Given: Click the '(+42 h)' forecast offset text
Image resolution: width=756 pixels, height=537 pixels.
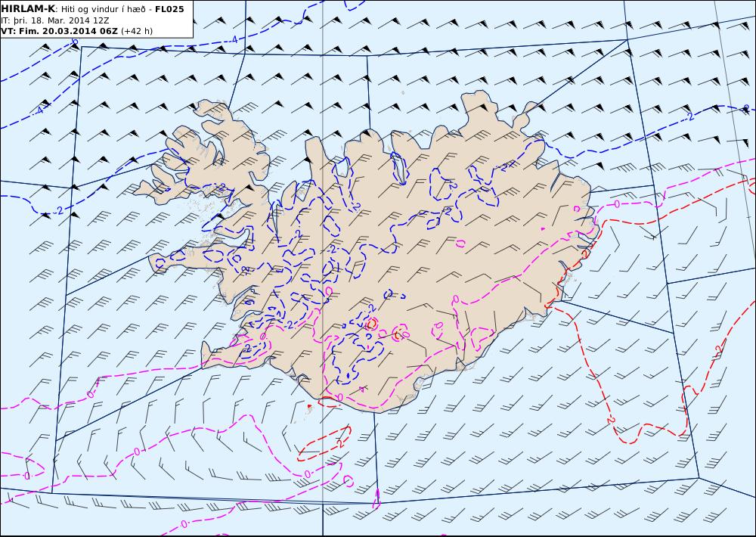Looking at the screenshot, I should [137, 31].
